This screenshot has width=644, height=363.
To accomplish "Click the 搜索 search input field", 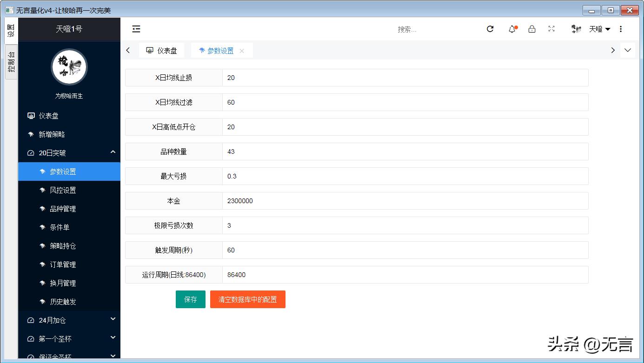I will pos(407,29).
